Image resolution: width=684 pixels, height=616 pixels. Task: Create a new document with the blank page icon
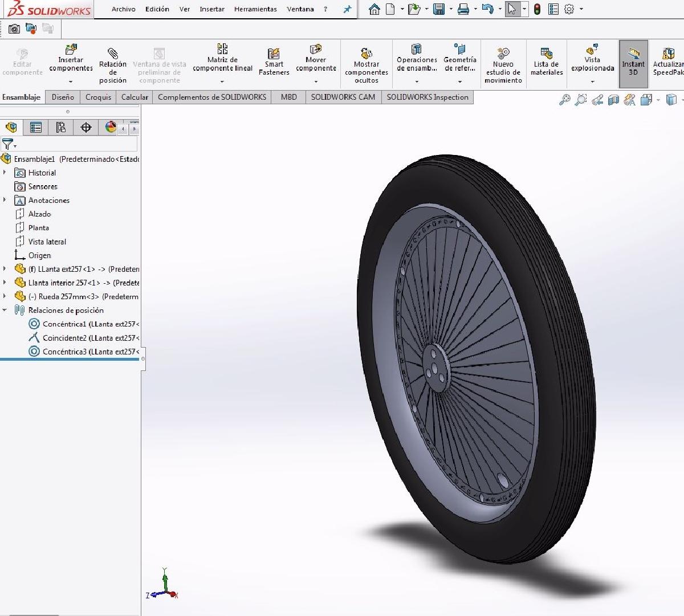click(390, 9)
